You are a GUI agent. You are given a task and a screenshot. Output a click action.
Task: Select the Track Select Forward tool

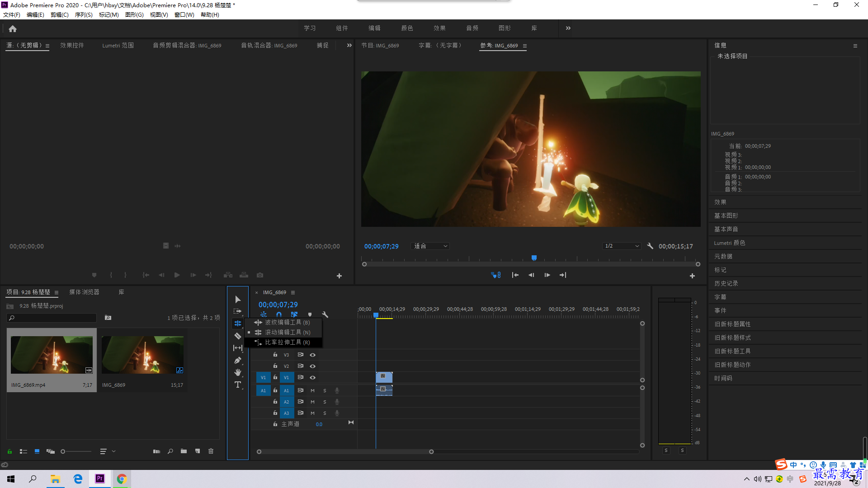click(x=238, y=311)
